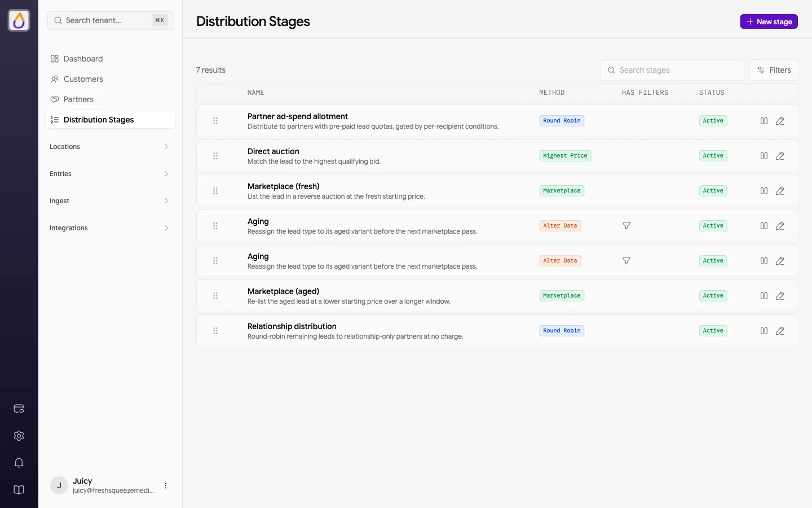Image resolution: width=812 pixels, height=508 pixels.
Task: Open the billing card icon in left rail
Action: [19, 409]
